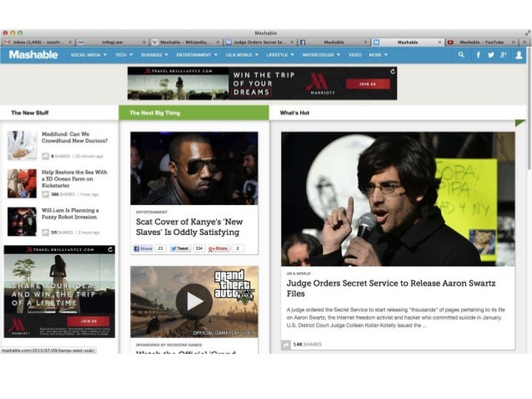Toggle fullscreen arrows in title bar
532x399 pixels.
pos(528,32)
